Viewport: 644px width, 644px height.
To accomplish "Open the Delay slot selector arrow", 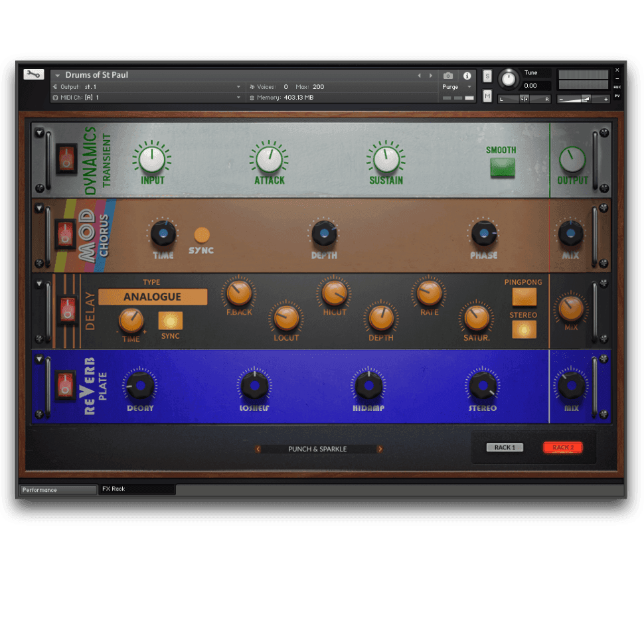I will tap(39, 283).
